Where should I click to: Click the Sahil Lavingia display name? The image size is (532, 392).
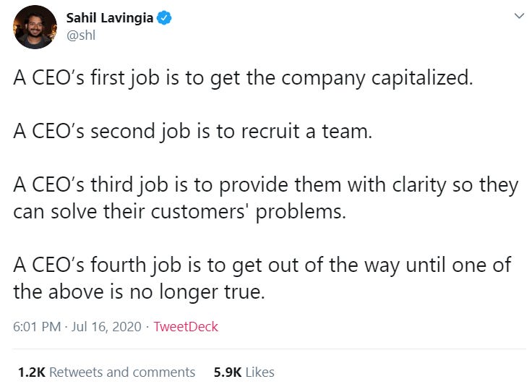[x=110, y=18]
